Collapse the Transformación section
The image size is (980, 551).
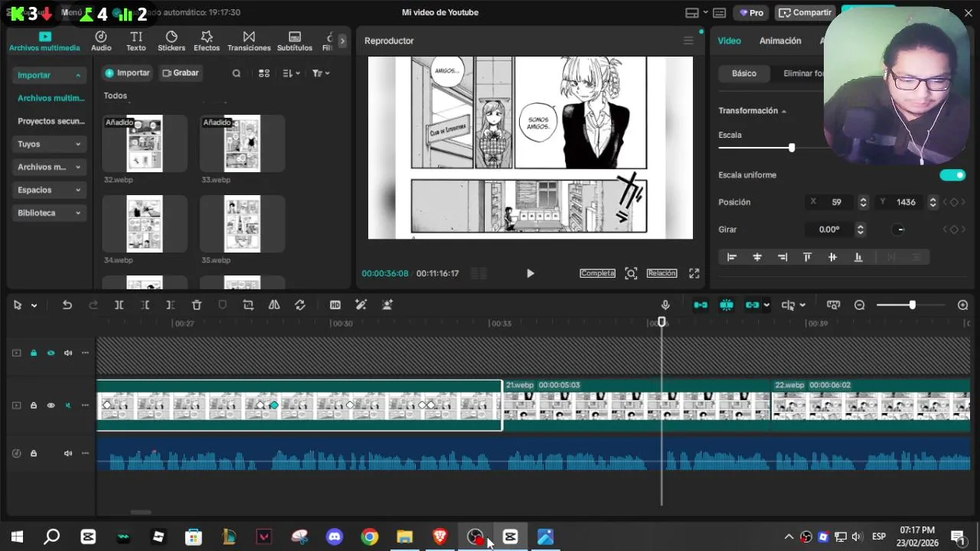[784, 111]
